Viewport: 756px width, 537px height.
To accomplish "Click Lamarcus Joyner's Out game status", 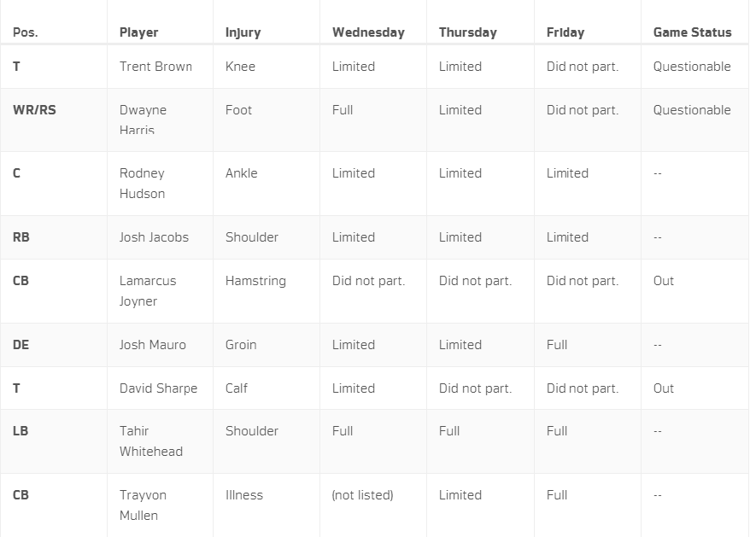I will coord(664,281).
